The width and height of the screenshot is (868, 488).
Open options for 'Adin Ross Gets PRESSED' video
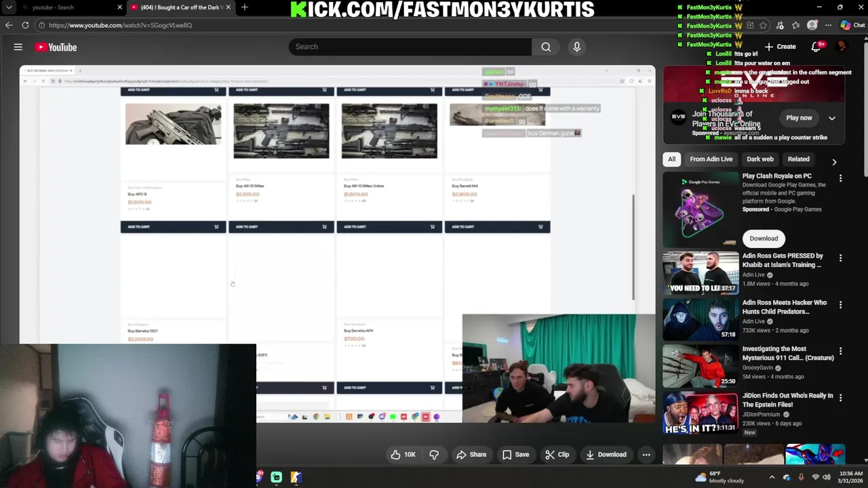tap(840, 258)
